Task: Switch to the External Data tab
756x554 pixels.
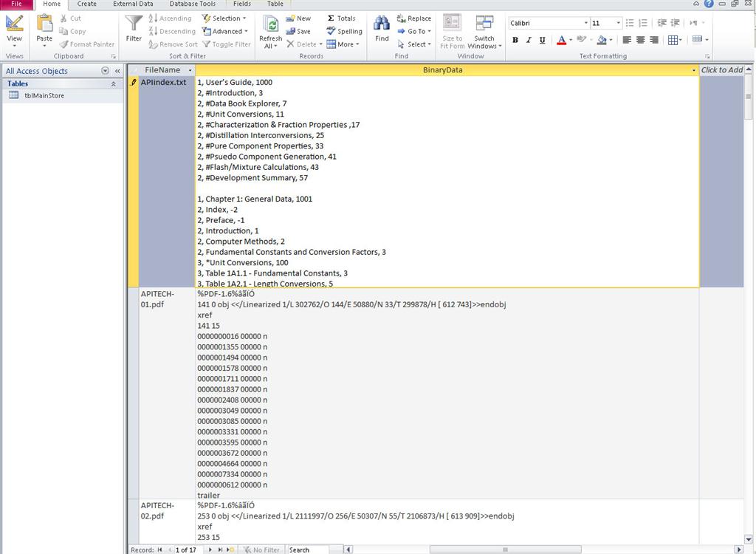Action: (133, 4)
